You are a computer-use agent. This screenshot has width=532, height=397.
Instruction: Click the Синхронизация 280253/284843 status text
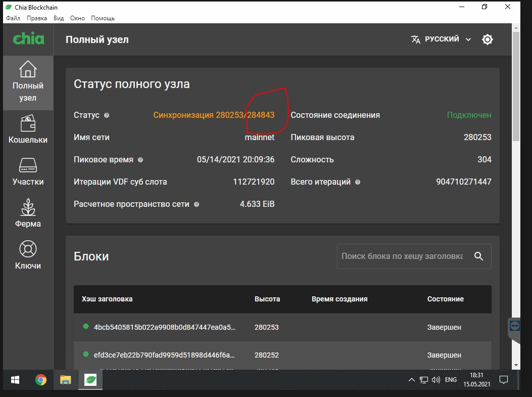pos(214,115)
